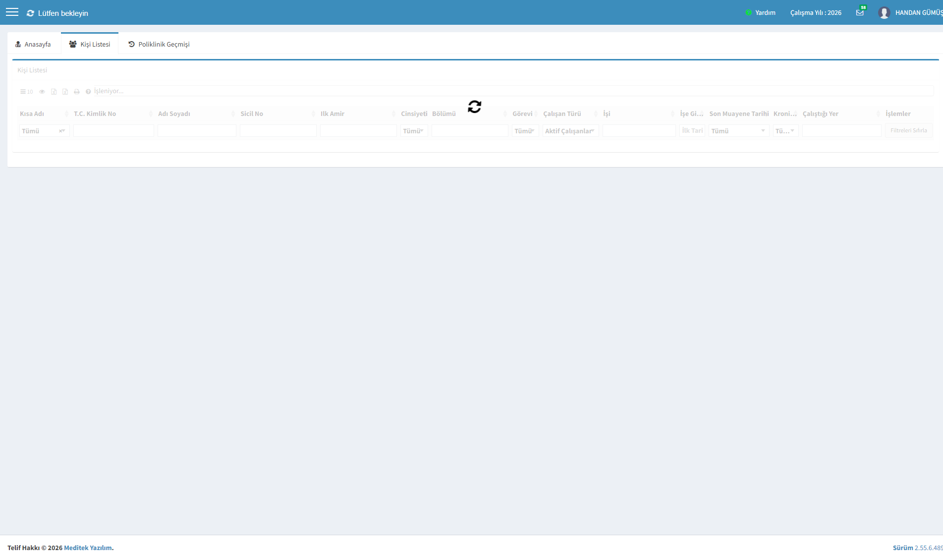943x560 pixels.
Task: Expand the Çalışan Türü filter dropdown
Action: [570, 131]
